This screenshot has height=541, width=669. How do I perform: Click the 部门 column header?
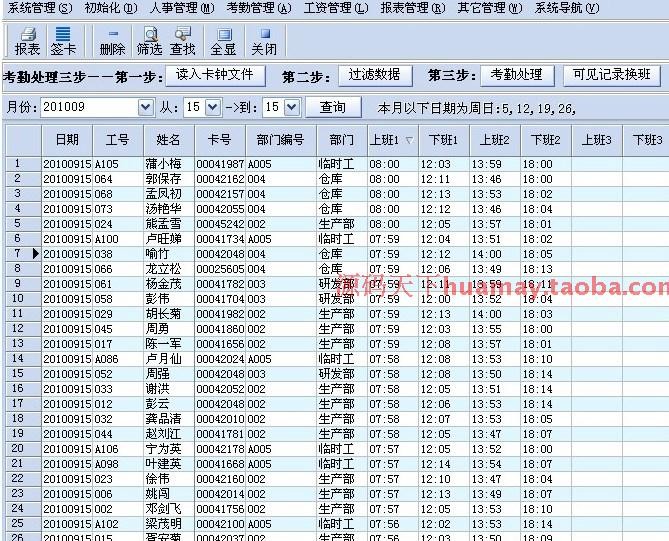coord(342,140)
